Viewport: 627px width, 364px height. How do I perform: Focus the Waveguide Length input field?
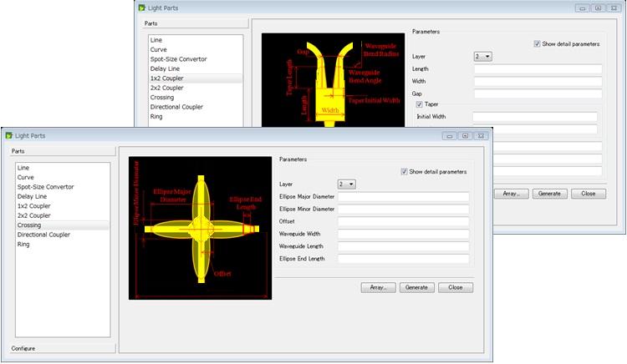(x=404, y=246)
